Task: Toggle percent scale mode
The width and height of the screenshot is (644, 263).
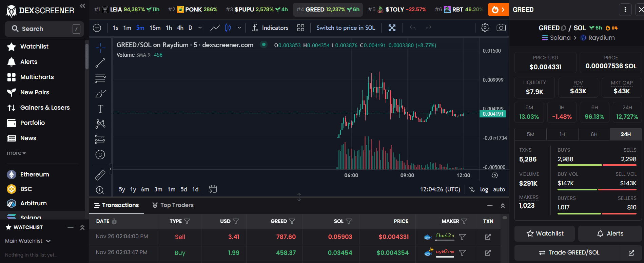Action: [x=472, y=189]
